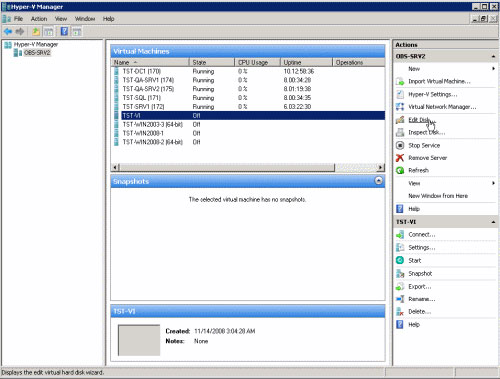Screen dimensions: 500x379
Task: Select the TST-WIN2008-1 row
Action: point(248,133)
